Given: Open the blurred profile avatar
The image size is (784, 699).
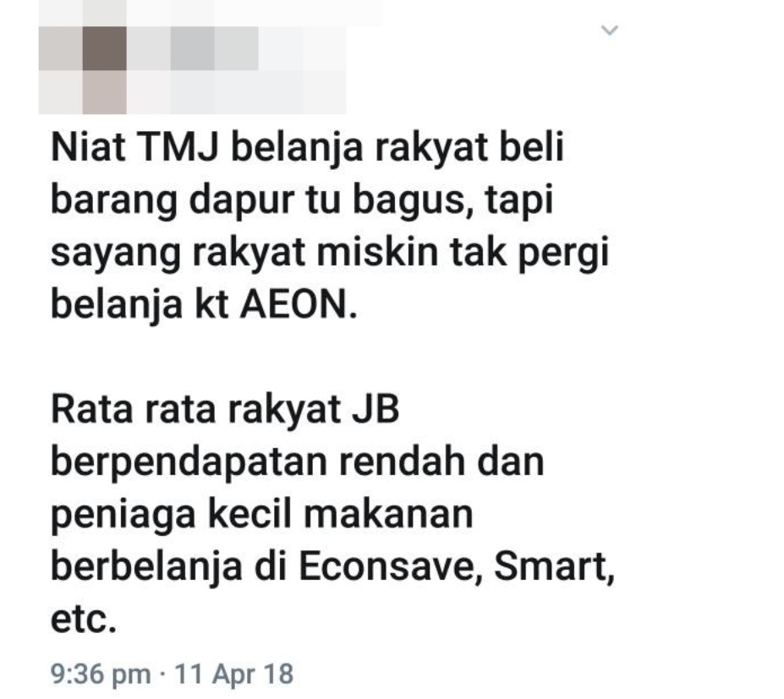Looking at the screenshot, I should point(83,70).
